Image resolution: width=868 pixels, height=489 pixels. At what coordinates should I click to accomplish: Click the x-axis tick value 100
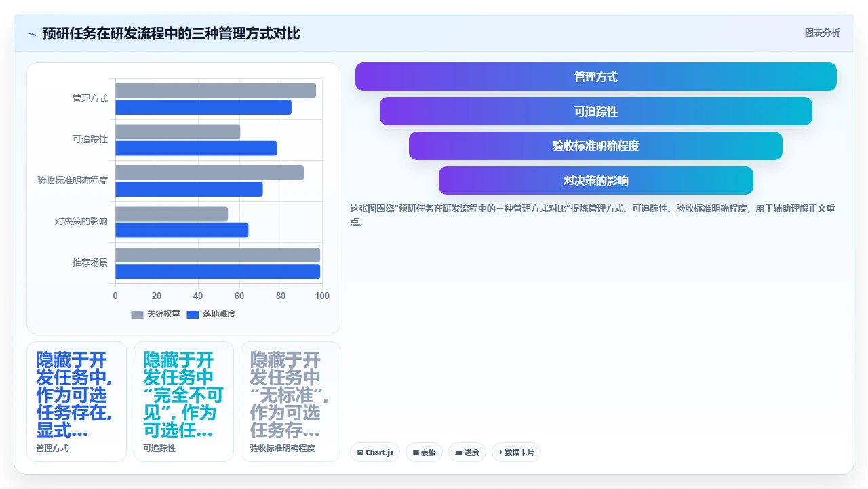[x=322, y=296]
